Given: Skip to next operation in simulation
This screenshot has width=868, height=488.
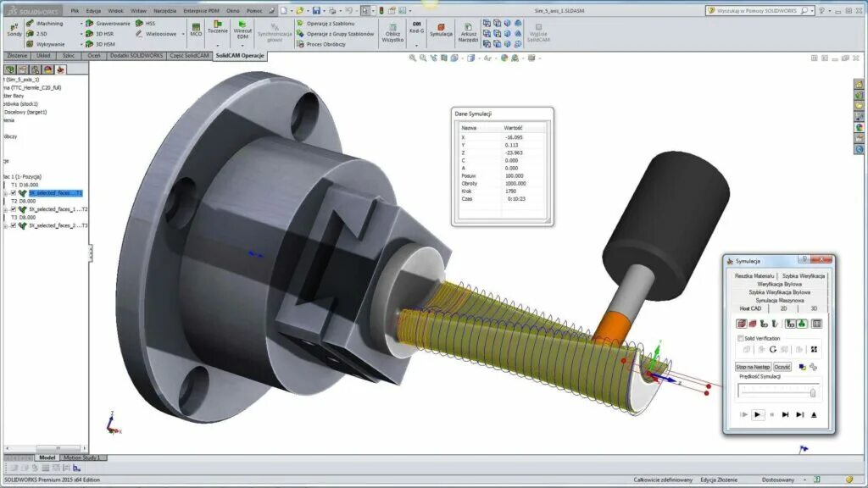Looking at the screenshot, I should 785,414.
